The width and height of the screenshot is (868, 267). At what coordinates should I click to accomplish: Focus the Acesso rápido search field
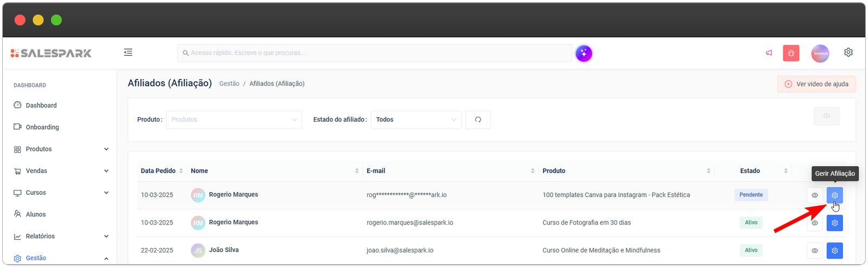coord(374,53)
